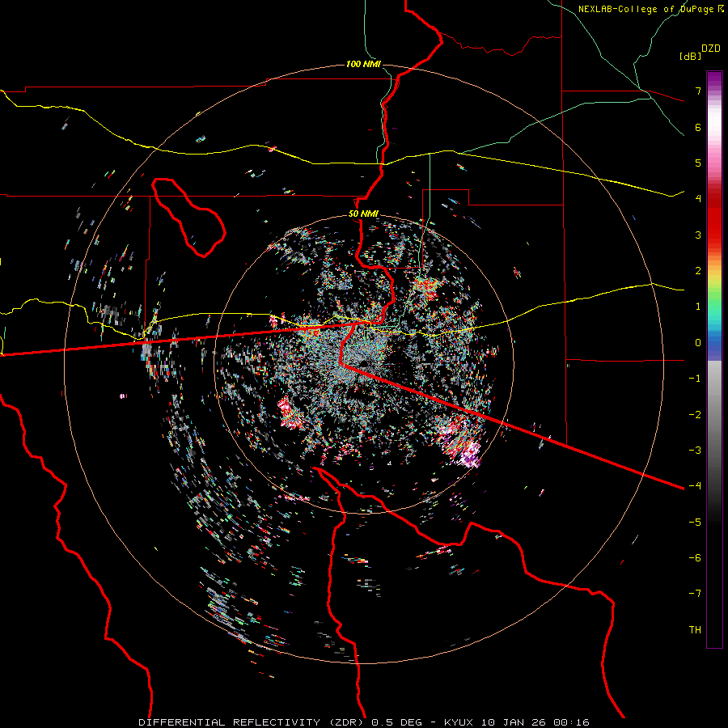Viewport: 728px width, 728px height.
Task: Click the -5 value on color scale
Action: click(695, 522)
